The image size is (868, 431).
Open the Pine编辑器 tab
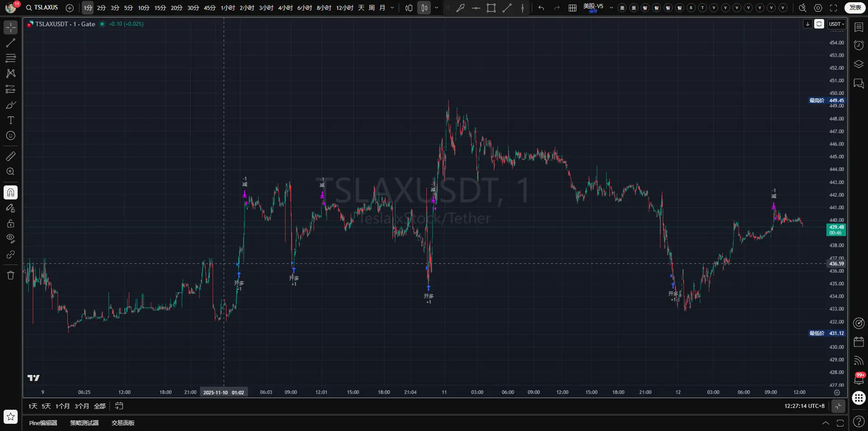(43, 423)
